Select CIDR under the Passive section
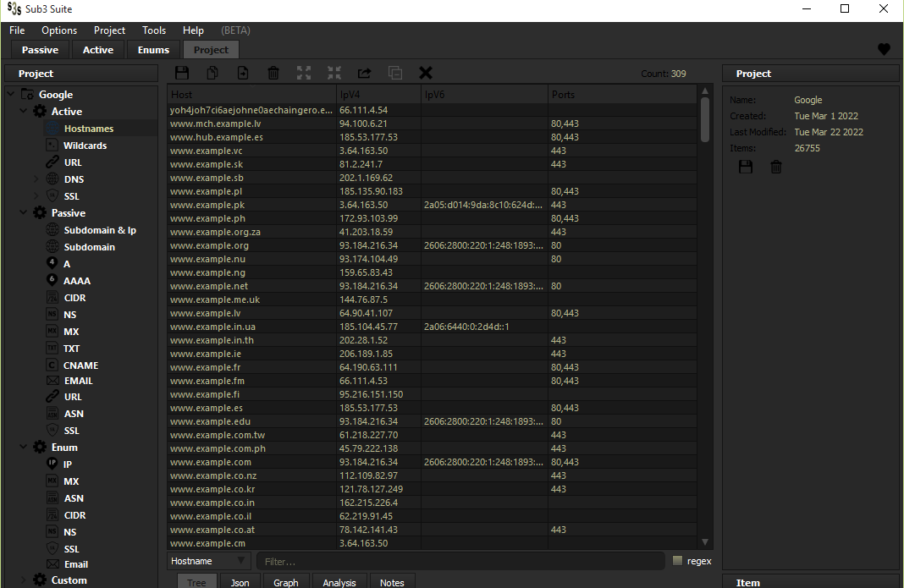The width and height of the screenshot is (904, 588). pyautogui.click(x=74, y=298)
